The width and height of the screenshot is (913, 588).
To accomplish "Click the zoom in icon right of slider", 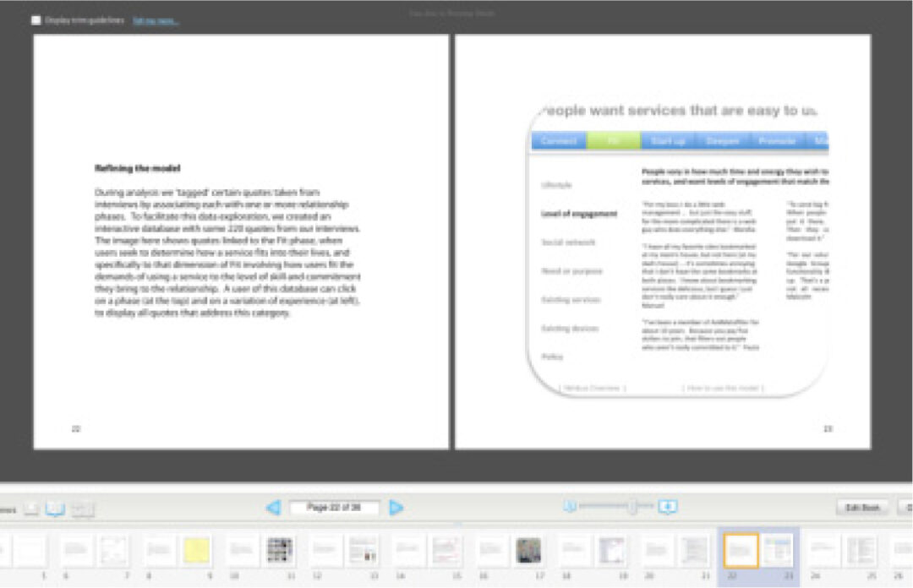I will pyautogui.click(x=667, y=507).
